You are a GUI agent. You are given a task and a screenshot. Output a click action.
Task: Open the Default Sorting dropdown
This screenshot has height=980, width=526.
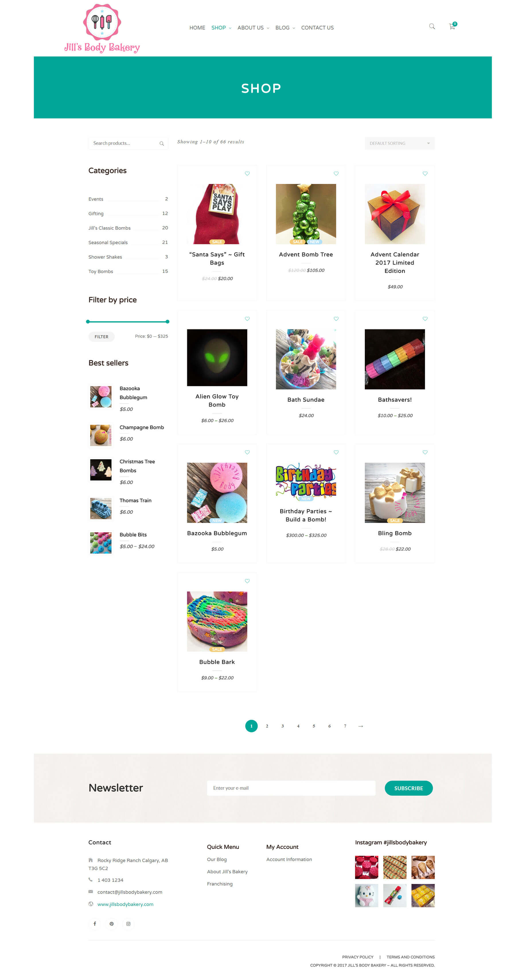coord(399,143)
